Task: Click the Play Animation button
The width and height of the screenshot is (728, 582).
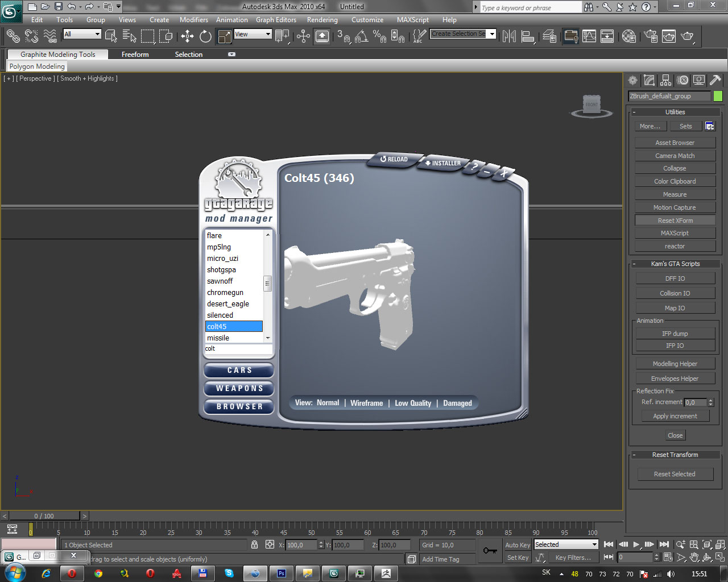Action: (636, 544)
